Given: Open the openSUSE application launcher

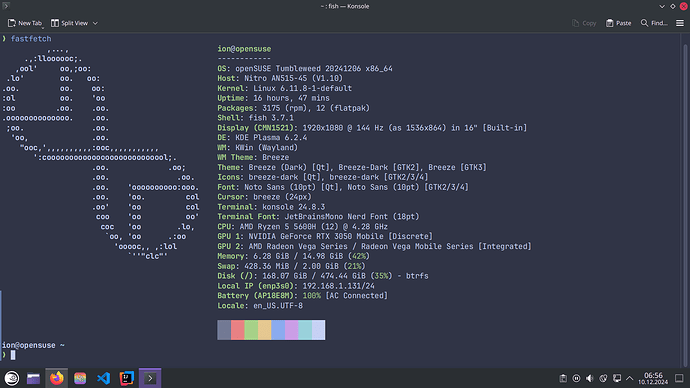Looking at the screenshot, I should click(x=12, y=378).
